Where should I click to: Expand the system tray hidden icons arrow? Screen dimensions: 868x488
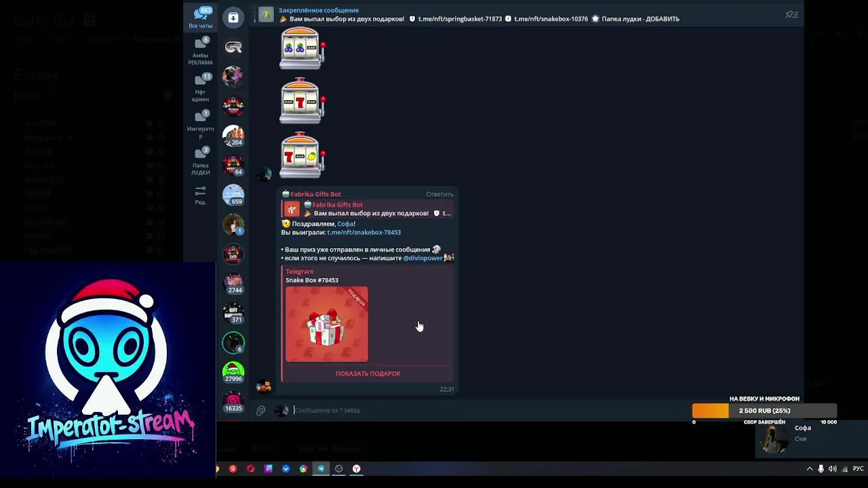(809, 469)
